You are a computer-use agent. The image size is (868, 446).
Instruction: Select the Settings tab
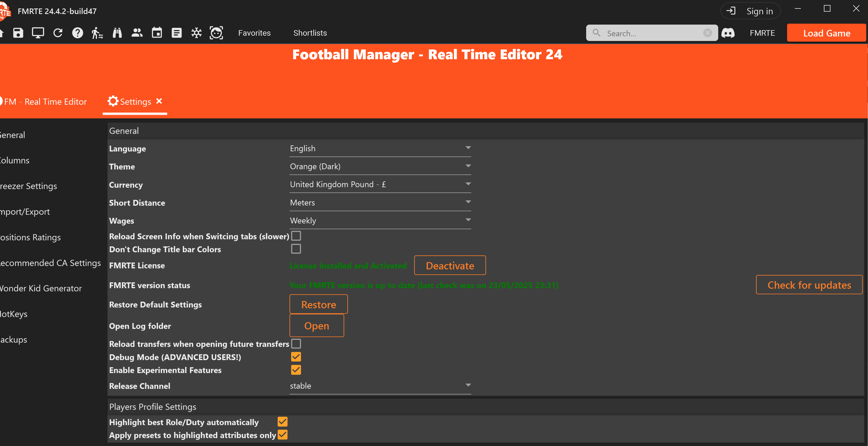pyautogui.click(x=135, y=102)
